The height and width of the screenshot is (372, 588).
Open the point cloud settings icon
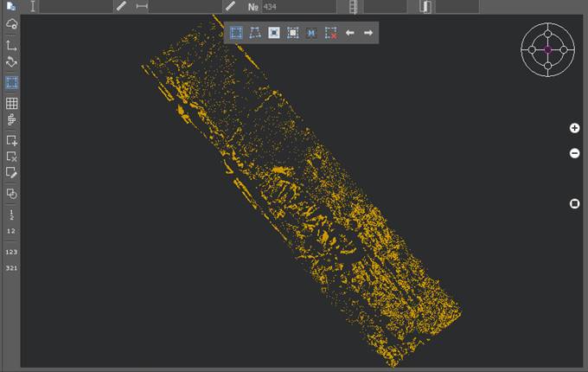11,24
